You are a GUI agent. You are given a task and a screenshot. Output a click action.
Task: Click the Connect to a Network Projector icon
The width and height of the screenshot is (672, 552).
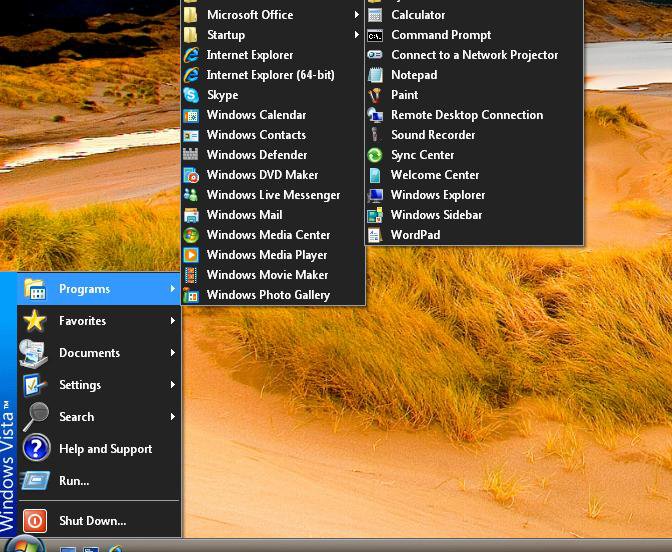coord(375,55)
